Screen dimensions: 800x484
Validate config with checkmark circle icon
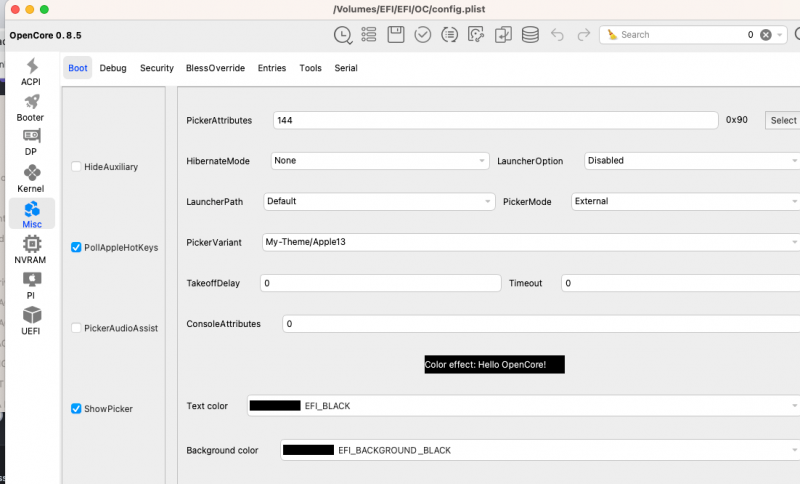[x=422, y=35]
